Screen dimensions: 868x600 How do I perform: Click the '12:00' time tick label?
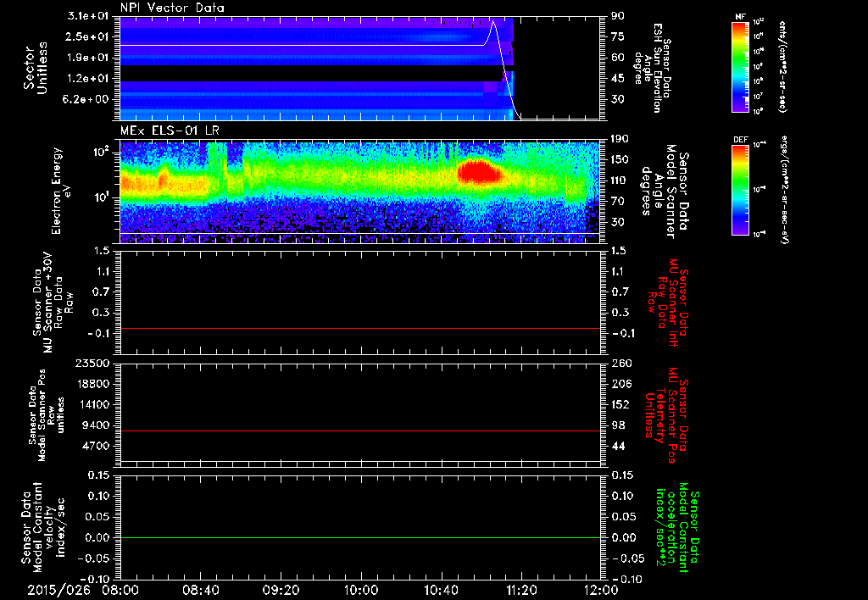pyautogui.click(x=601, y=591)
